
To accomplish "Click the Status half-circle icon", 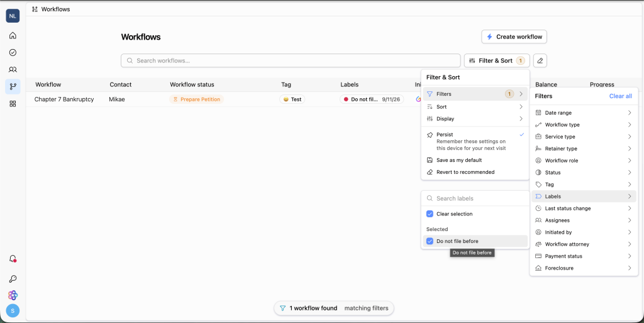I will click(538, 173).
